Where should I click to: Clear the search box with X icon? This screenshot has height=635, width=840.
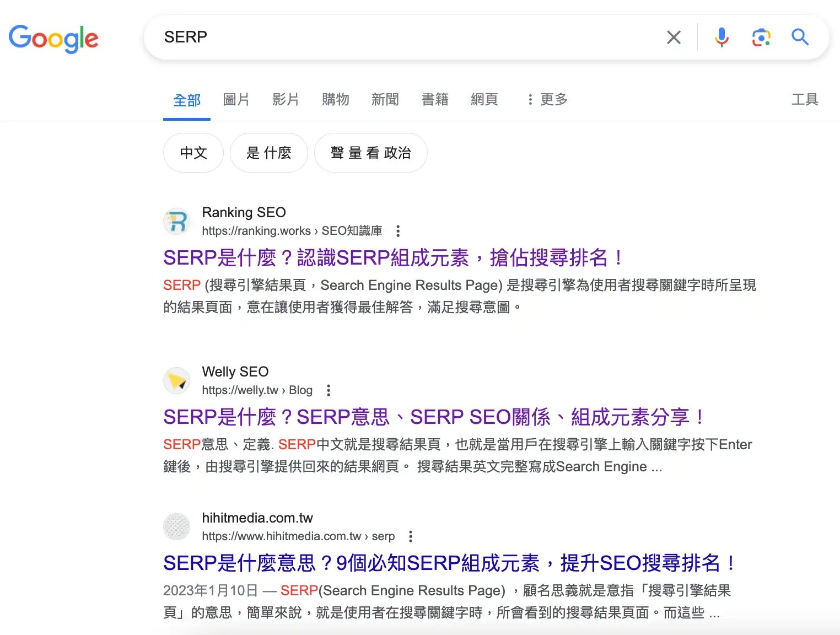674,37
